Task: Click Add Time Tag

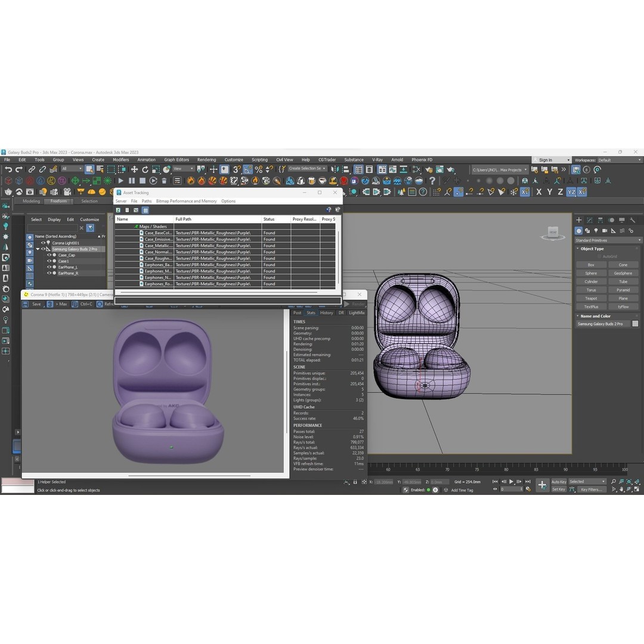Action: coord(462,490)
